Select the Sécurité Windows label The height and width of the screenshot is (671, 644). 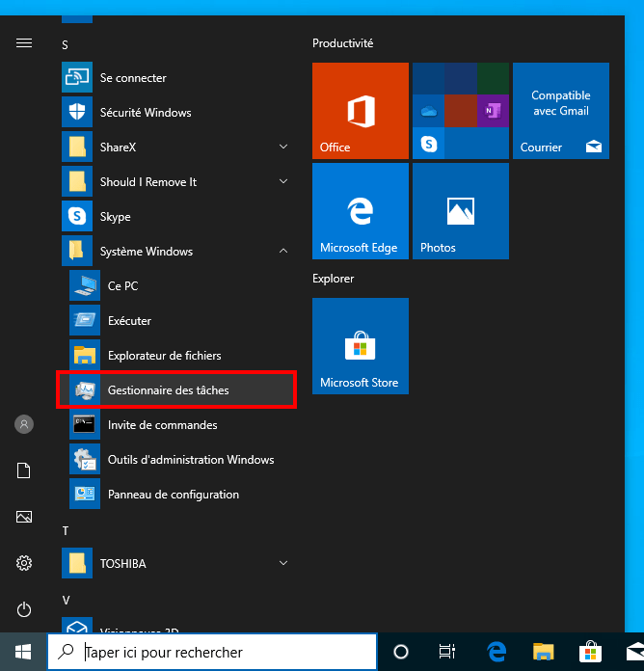(x=146, y=113)
